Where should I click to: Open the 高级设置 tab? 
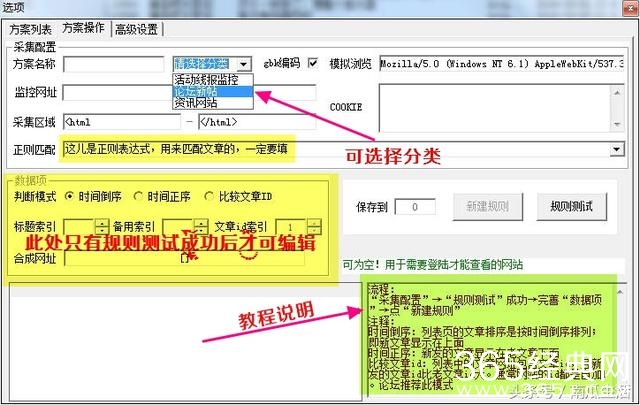click(x=138, y=28)
